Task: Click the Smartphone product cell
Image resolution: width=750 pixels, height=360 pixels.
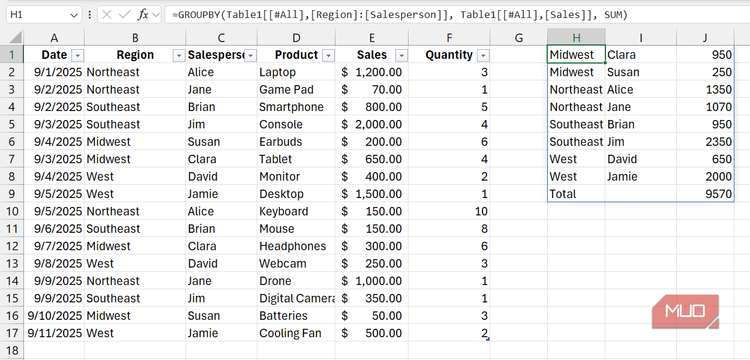Action: 297,107
